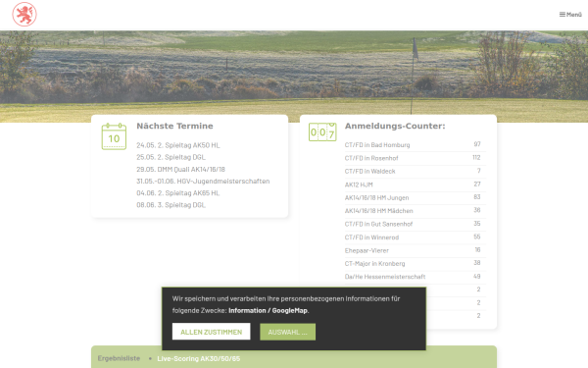Open 24.05. 2. Spieltag AK50 HL
Viewport: 588px width, 368px height.
point(178,145)
